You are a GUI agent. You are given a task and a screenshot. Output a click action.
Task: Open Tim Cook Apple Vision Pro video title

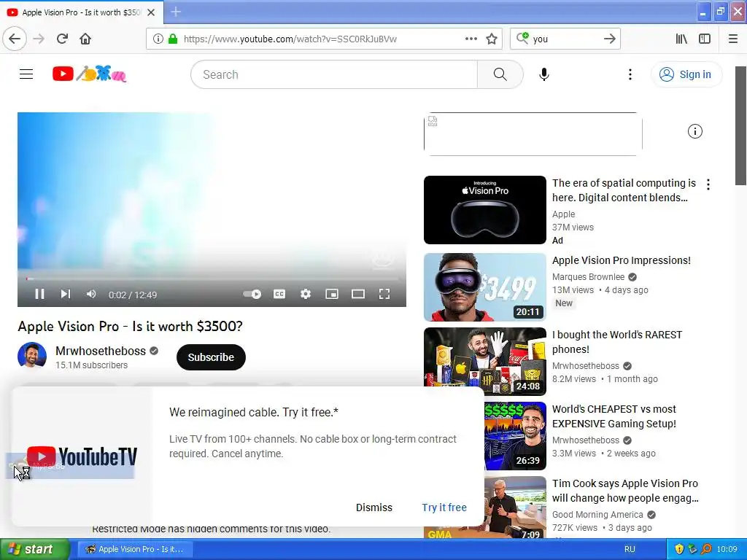[625, 491]
